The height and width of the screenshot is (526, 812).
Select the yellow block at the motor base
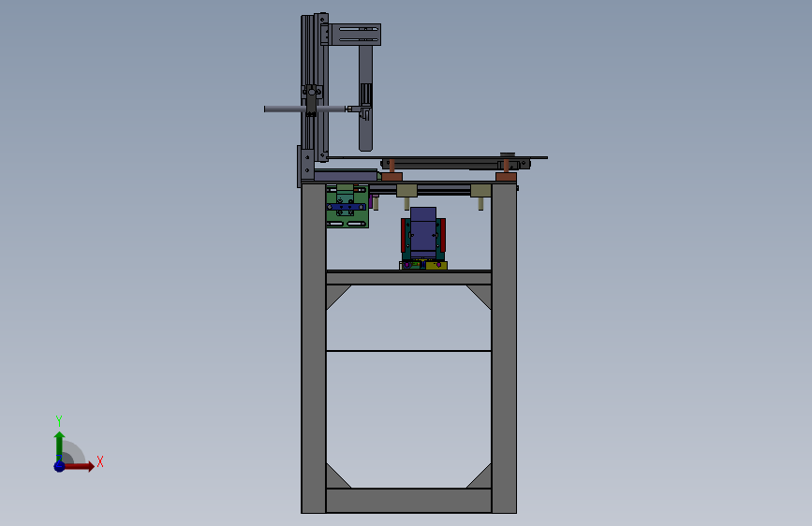pos(436,265)
